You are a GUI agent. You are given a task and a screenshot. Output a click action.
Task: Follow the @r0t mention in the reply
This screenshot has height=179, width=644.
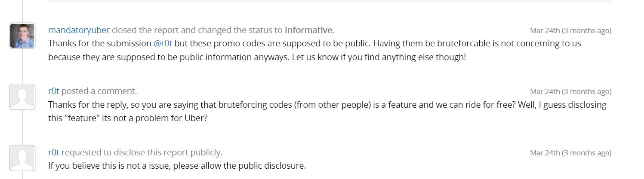(x=163, y=43)
